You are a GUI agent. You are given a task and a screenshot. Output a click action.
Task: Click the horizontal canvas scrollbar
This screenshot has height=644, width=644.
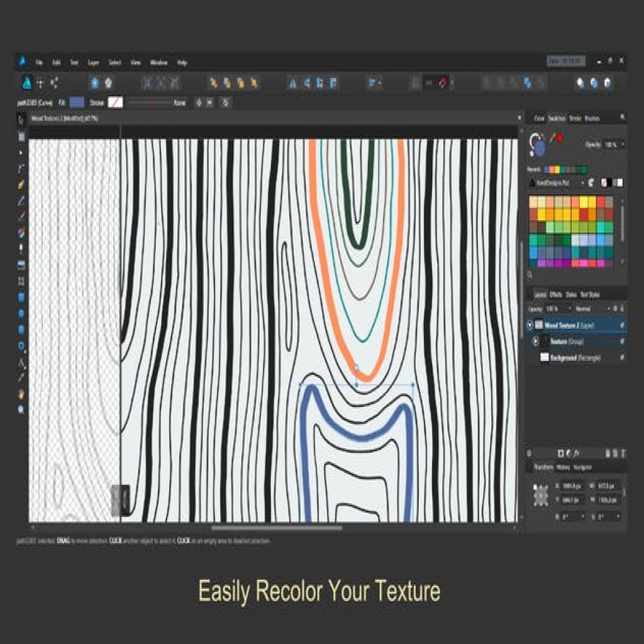[x=277, y=528]
